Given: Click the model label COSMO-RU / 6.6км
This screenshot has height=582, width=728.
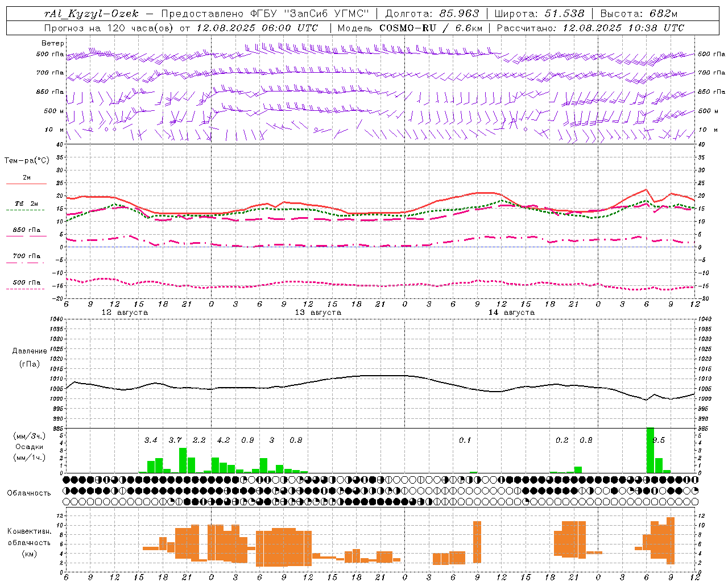Looking at the screenshot, I should pyautogui.click(x=431, y=27).
